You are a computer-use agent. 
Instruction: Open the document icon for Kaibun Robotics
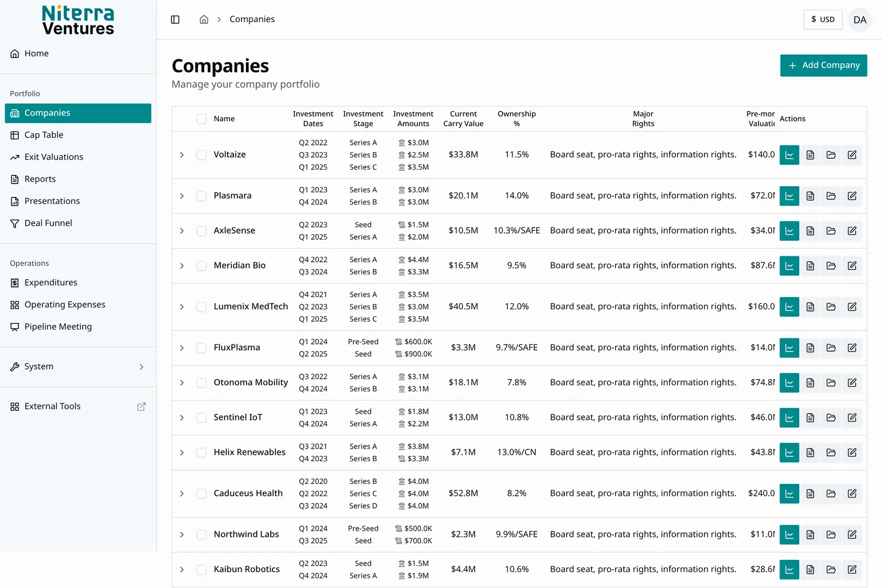click(x=810, y=569)
